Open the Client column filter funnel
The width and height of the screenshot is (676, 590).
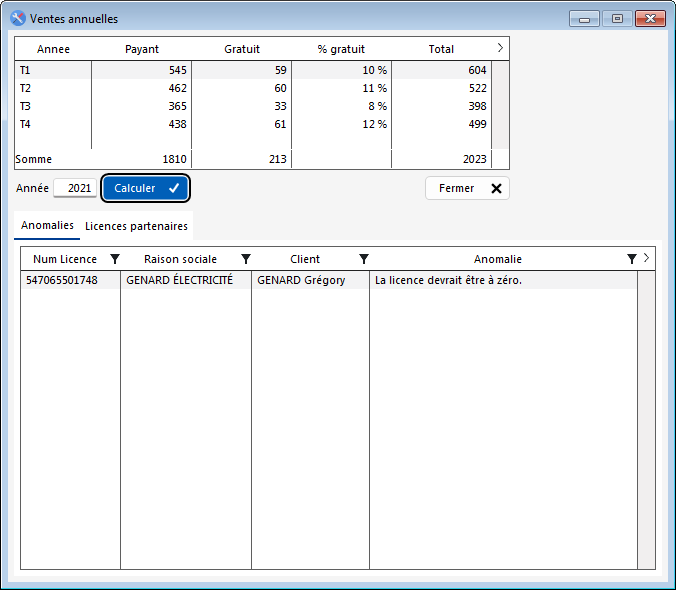[x=364, y=259]
